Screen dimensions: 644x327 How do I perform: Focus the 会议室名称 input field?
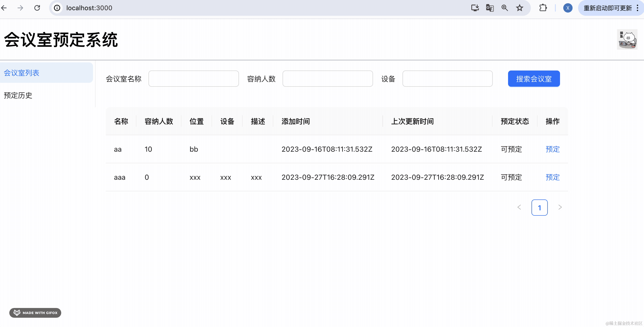pyautogui.click(x=193, y=79)
